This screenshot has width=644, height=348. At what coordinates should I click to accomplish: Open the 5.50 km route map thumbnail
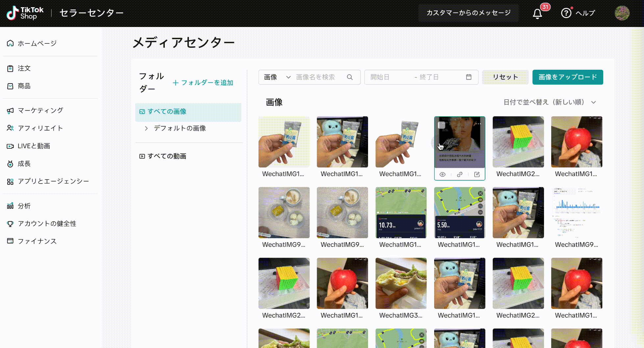click(459, 212)
